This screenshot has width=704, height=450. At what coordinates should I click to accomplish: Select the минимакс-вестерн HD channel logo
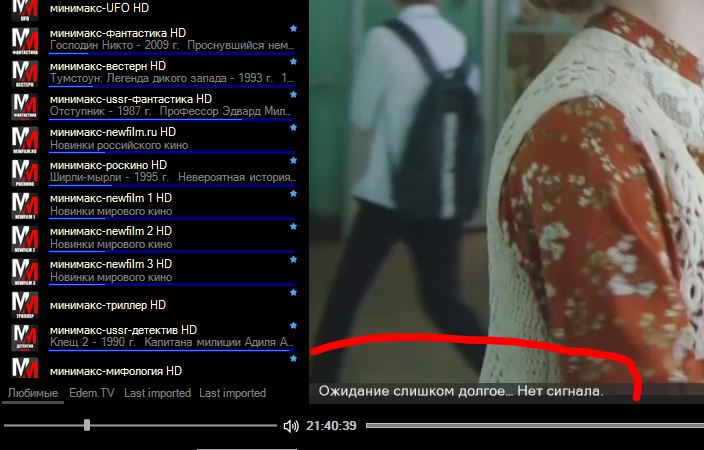[25, 74]
